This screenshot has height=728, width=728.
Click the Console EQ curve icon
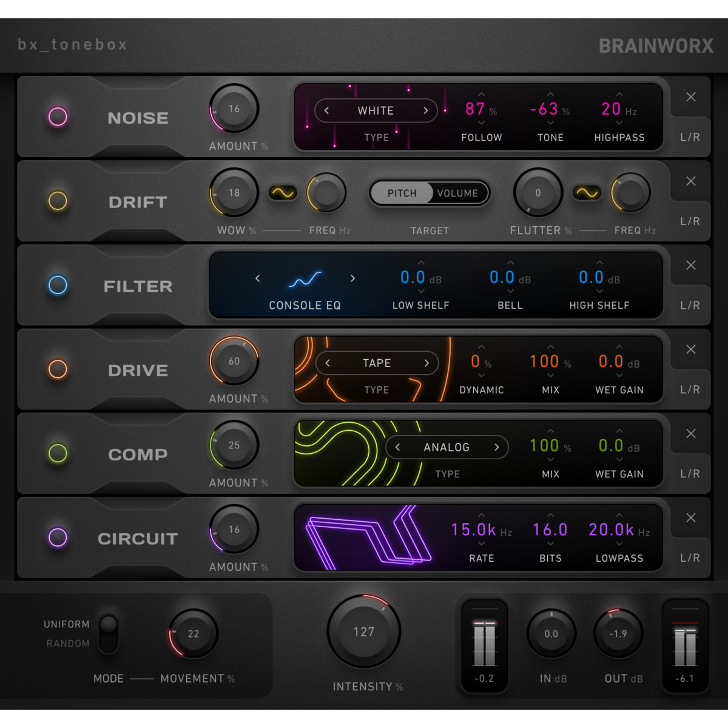click(305, 279)
